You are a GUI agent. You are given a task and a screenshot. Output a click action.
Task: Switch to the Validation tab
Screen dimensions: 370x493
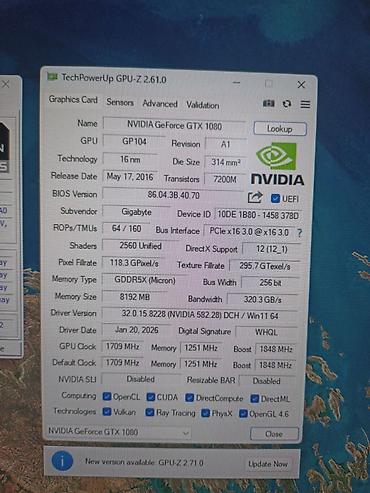203,105
